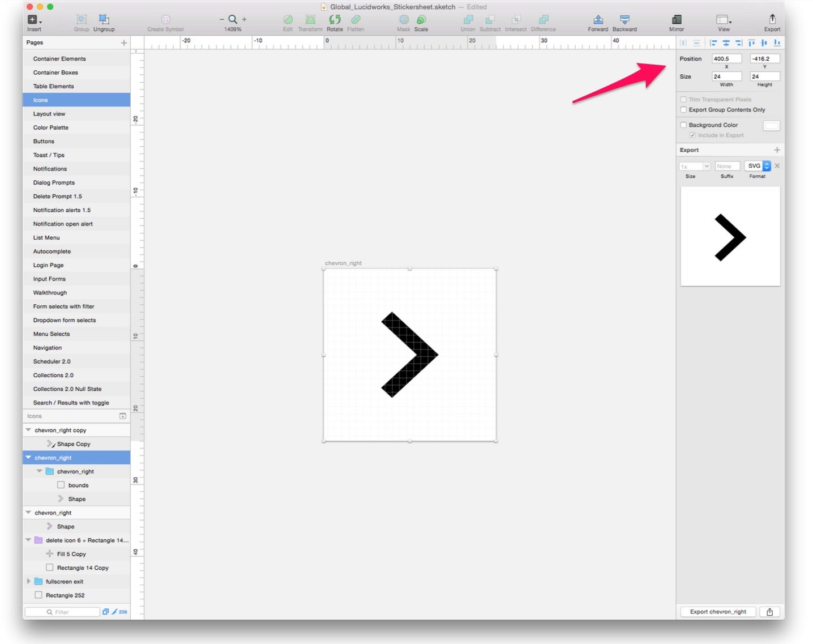Toggle Include in Export checkbox

pyautogui.click(x=692, y=135)
